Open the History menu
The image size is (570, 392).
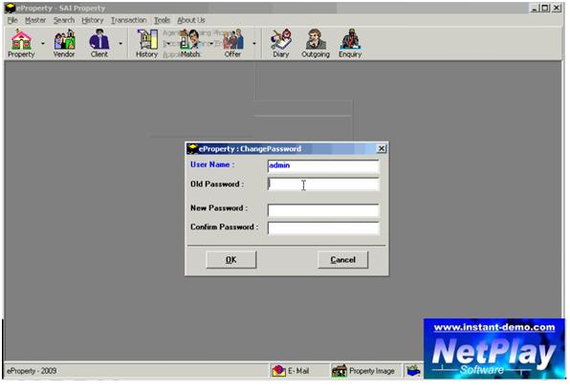pos(93,20)
